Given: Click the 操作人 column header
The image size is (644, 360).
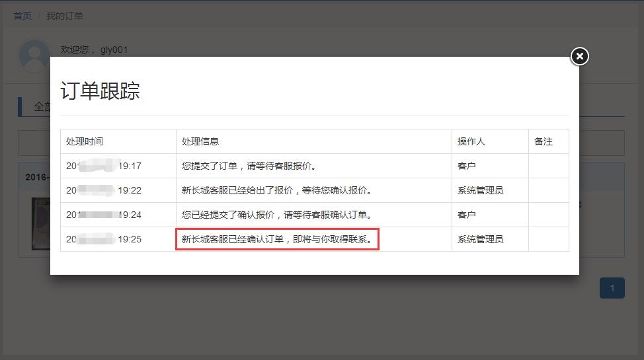Looking at the screenshot, I should pyautogui.click(x=471, y=142).
